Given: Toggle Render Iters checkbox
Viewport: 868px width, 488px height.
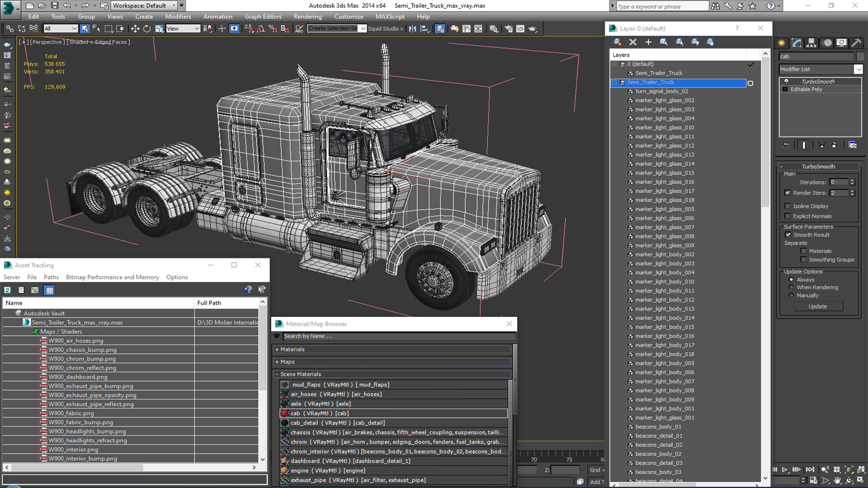Looking at the screenshot, I should point(788,192).
